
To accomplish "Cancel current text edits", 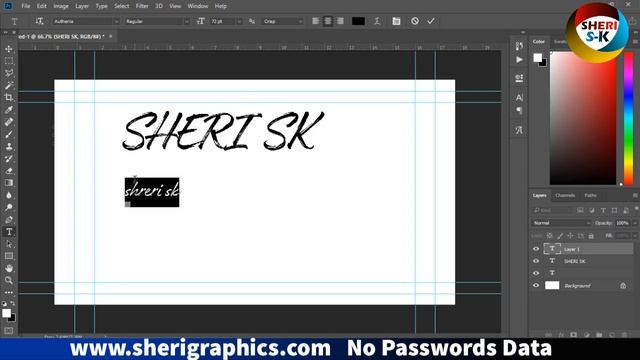I will pos(415,21).
